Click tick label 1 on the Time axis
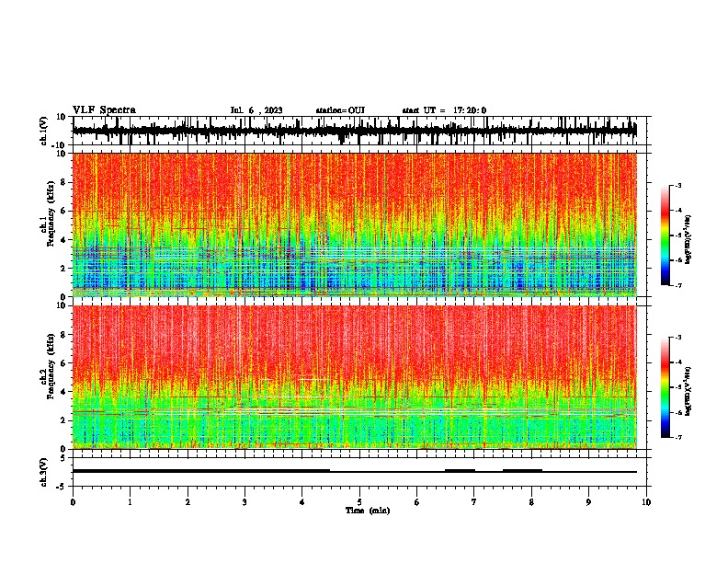Viewport: 728px width, 563px height. (131, 502)
